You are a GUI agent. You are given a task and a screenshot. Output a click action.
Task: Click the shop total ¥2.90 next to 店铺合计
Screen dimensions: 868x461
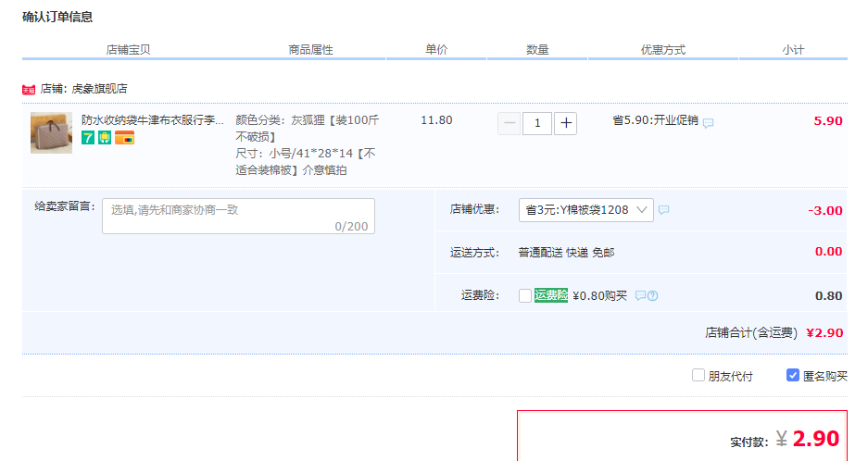(x=824, y=332)
